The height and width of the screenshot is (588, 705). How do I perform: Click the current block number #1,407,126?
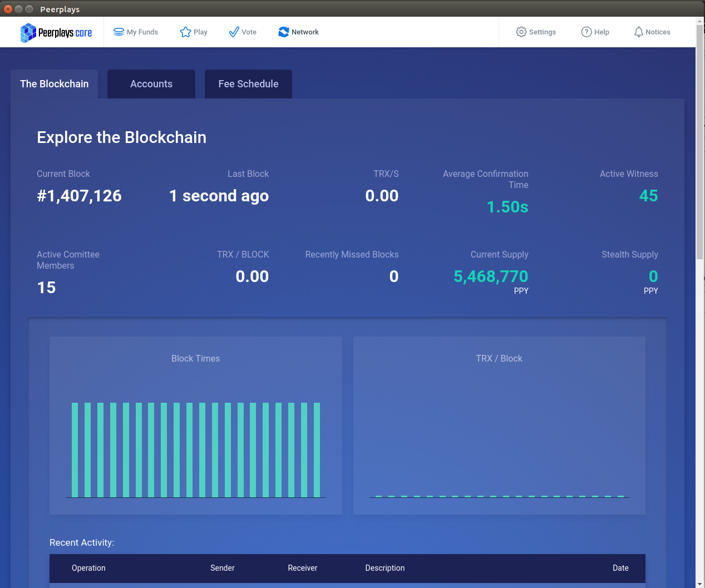pyautogui.click(x=79, y=196)
